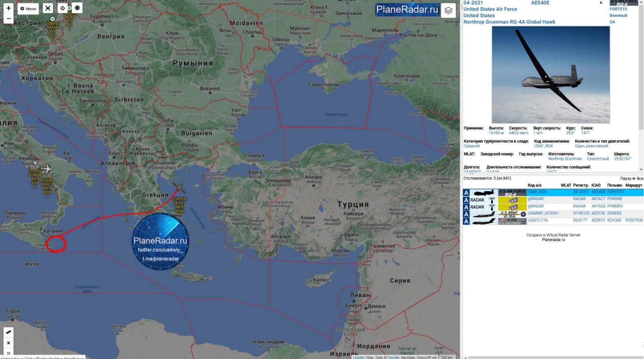Open the Planeradar.ru footer link
Image resolution: width=644 pixels, height=359 pixels.
pos(553,240)
